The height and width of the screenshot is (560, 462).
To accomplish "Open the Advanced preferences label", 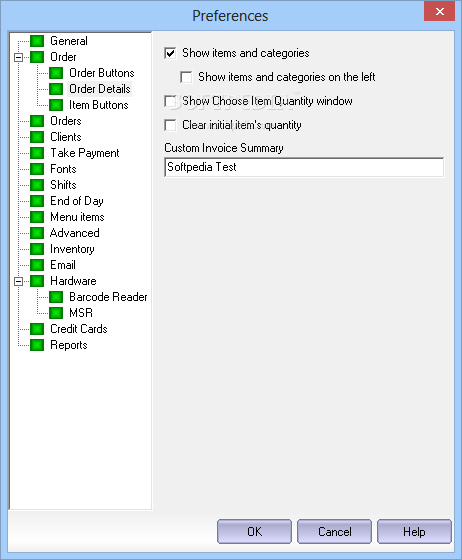I will pos(75,233).
